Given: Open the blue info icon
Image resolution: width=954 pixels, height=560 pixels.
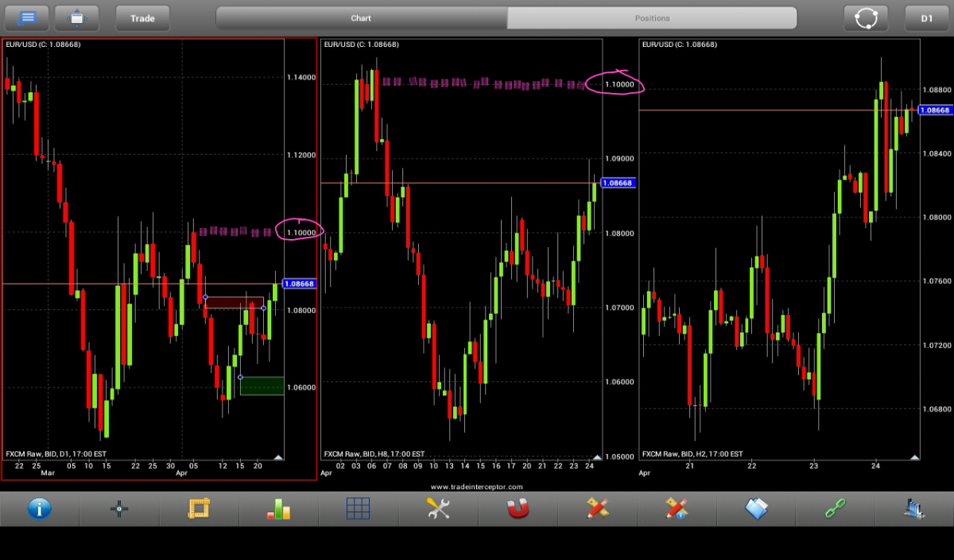Looking at the screenshot, I should [40, 508].
